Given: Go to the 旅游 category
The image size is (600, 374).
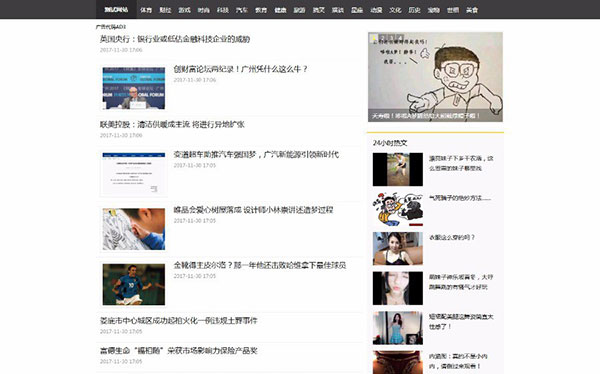Looking at the screenshot, I should tap(299, 10).
